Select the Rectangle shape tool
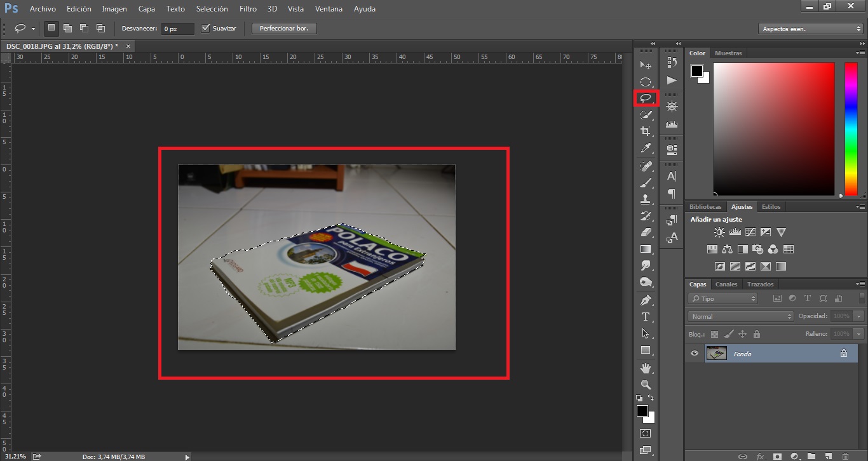This screenshot has width=868, height=461. tap(646, 350)
